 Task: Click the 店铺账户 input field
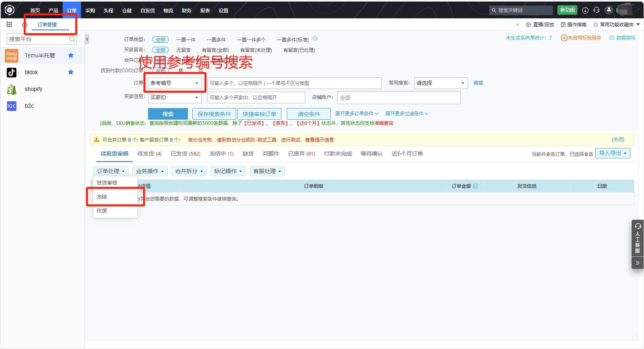point(399,98)
